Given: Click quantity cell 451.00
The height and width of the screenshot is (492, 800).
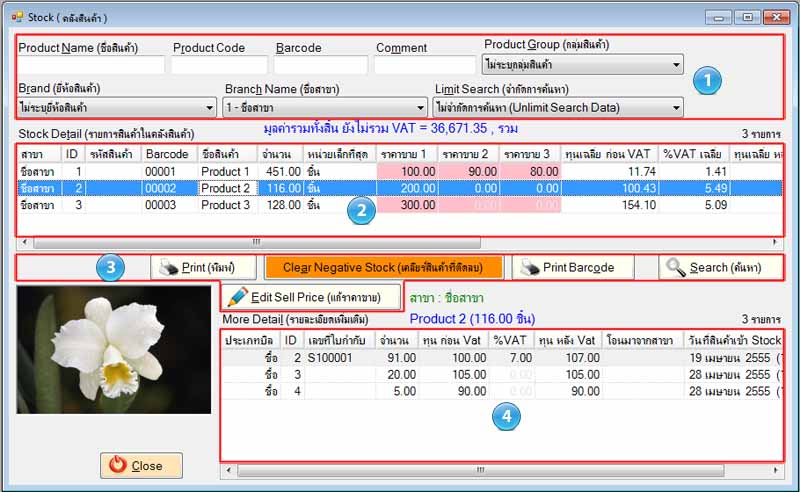Looking at the screenshot, I should point(283,171).
